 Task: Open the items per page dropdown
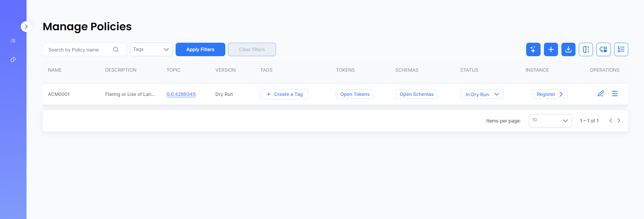click(x=550, y=121)
